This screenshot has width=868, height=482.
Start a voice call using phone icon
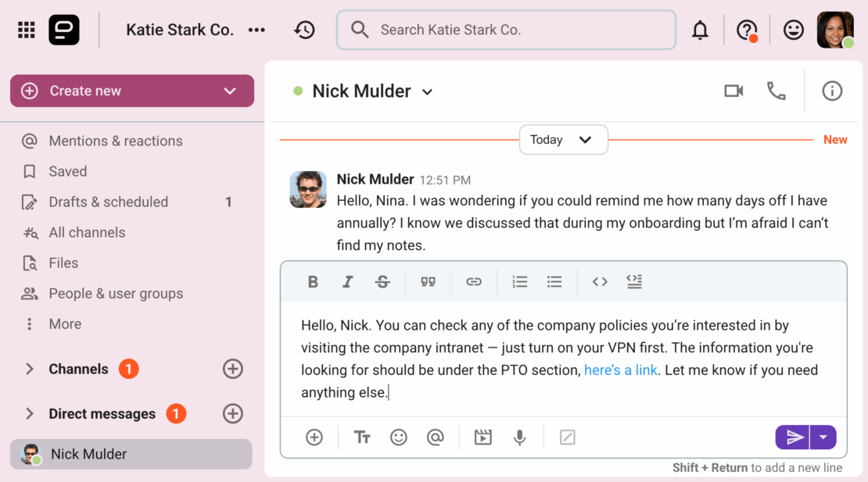point(776,91)
